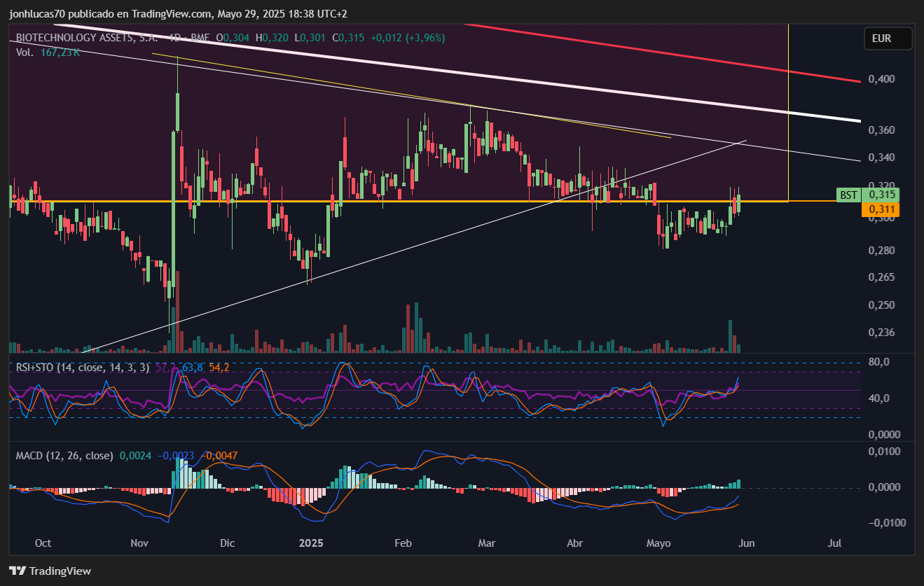Click the Vol. indicator legend

click(25, 53)
